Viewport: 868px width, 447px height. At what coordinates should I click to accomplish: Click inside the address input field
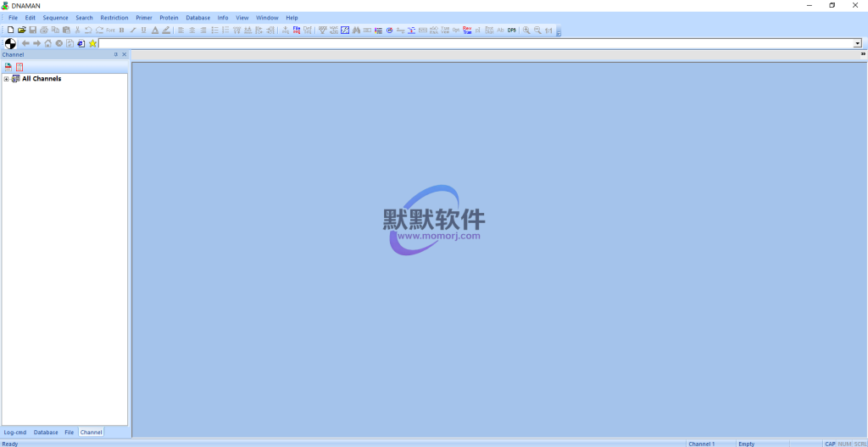tap(475, 43)
